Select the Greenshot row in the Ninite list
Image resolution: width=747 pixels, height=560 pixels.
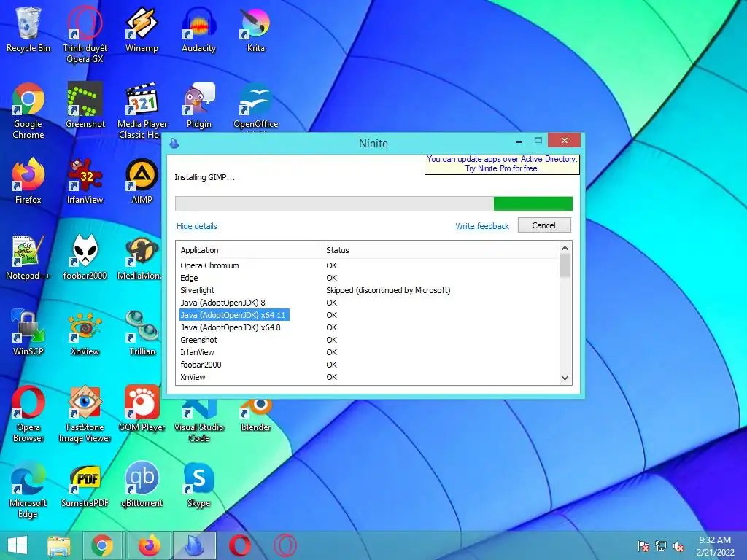[x=367, y=340]
